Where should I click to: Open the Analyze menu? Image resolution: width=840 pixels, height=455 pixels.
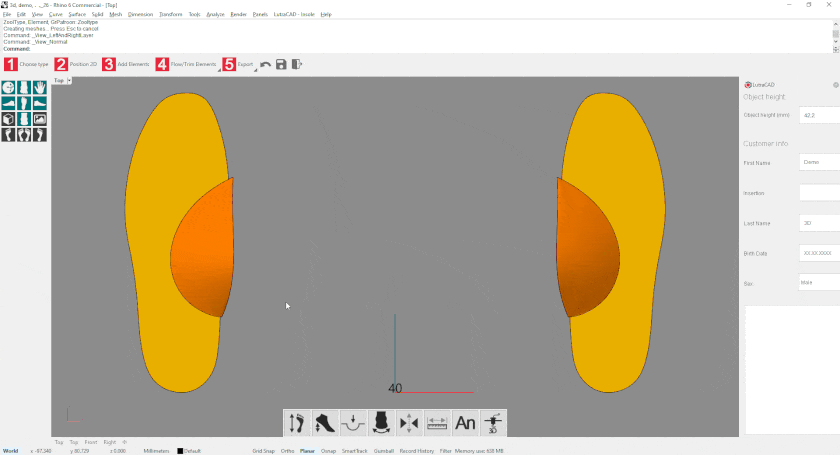[215, 14]
